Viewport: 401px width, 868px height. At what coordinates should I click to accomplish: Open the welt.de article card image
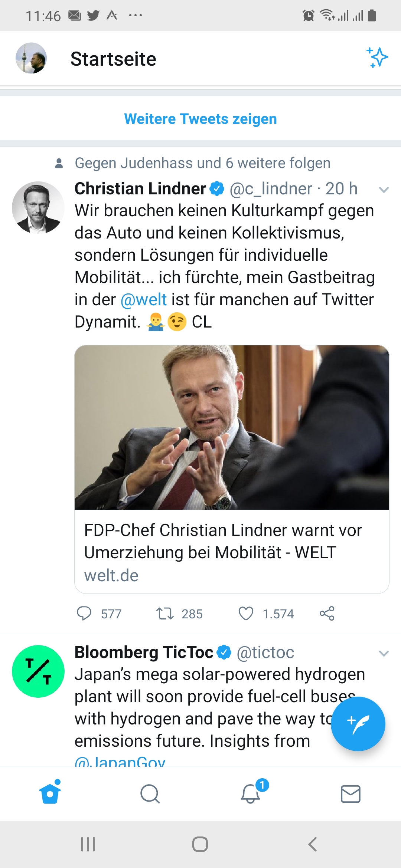[232, 427]
